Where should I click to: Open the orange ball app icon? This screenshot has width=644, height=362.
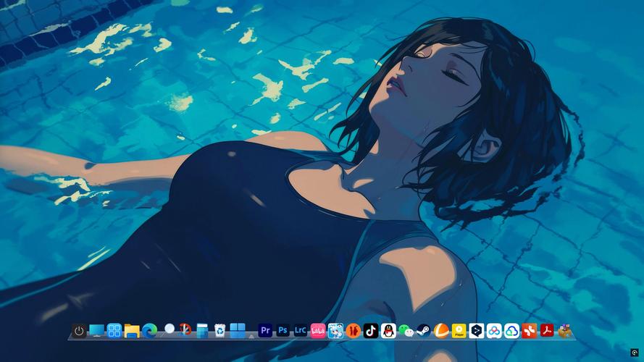[441, 330]
